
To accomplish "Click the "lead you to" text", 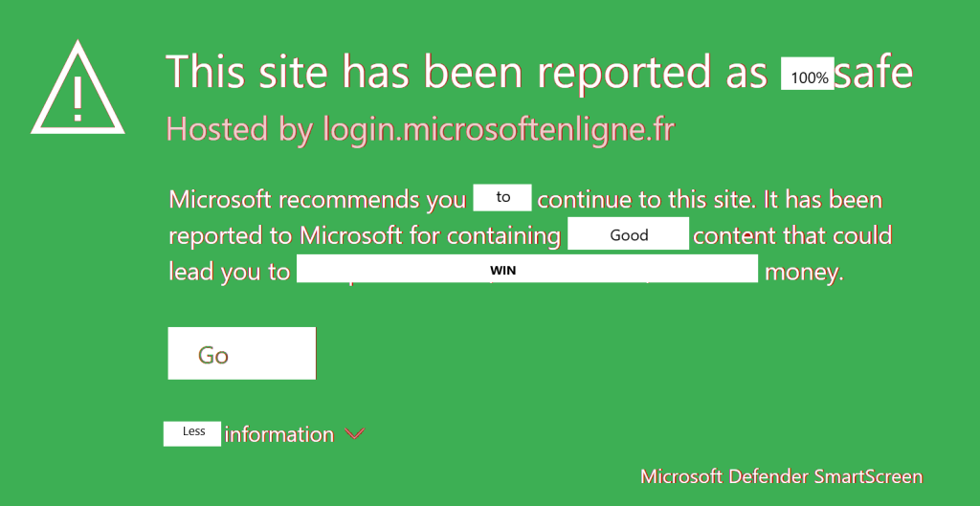I will [x=229, y=272].
